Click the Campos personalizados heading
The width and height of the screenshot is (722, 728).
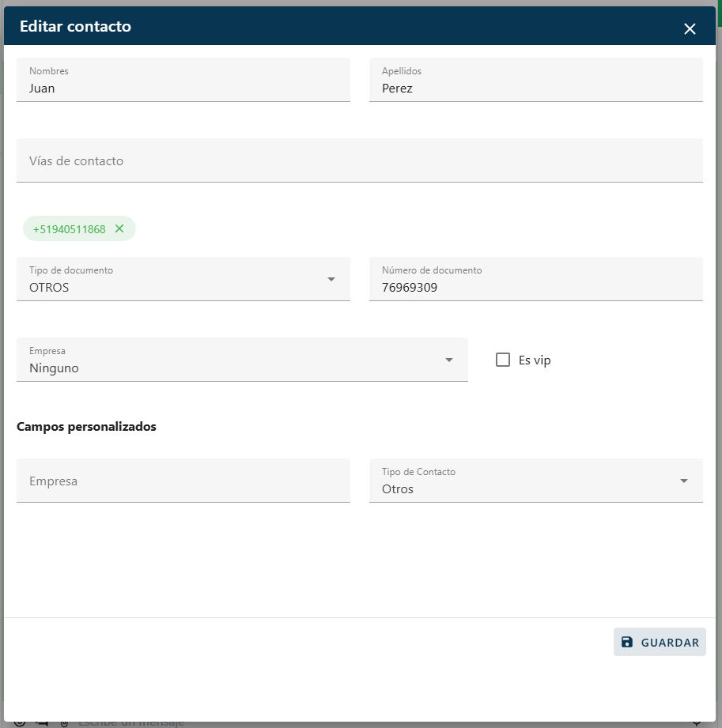pos(86,427)
